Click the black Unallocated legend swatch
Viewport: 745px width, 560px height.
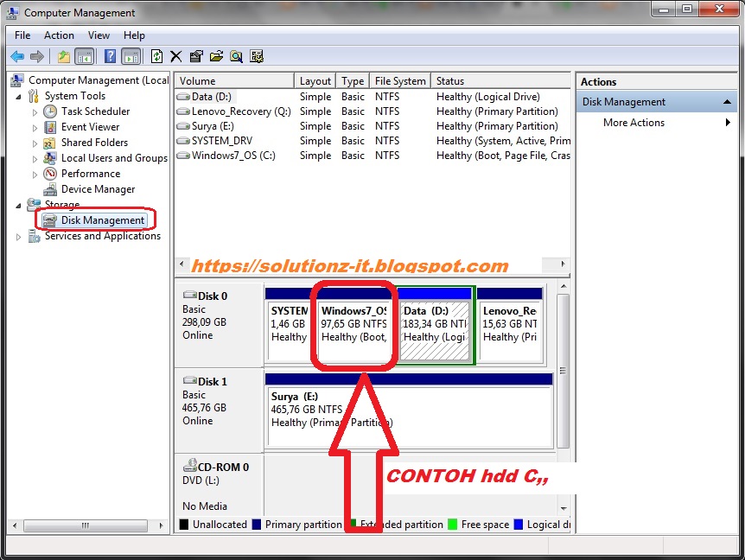click(x=184, y=525)
